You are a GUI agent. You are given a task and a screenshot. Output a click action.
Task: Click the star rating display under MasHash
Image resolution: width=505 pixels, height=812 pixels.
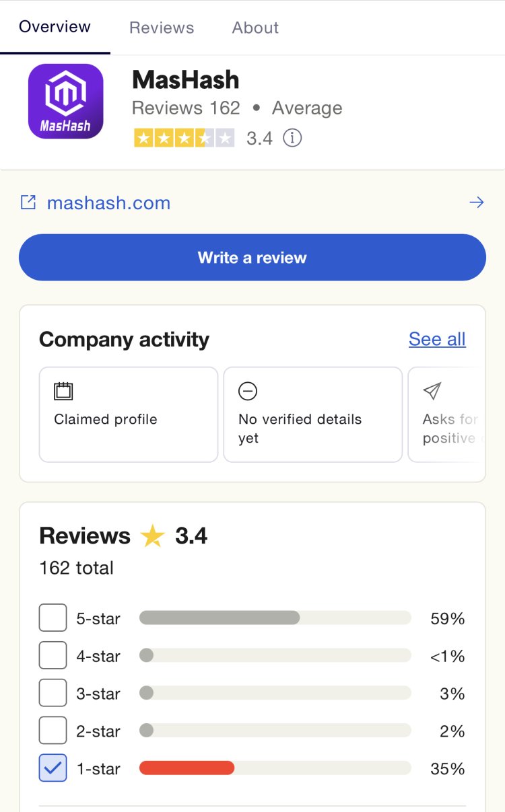(x=184, y=137)
